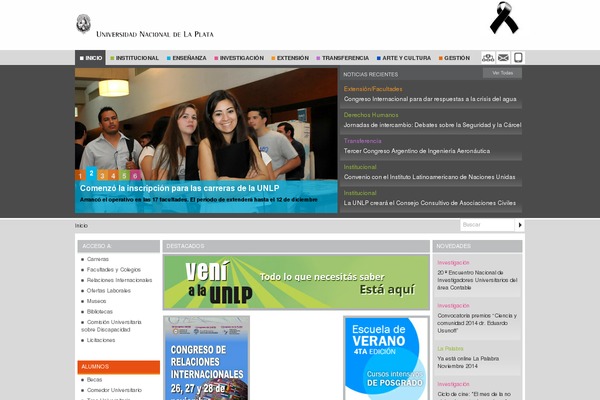Open the Enseñanza menu

point(186,58)
